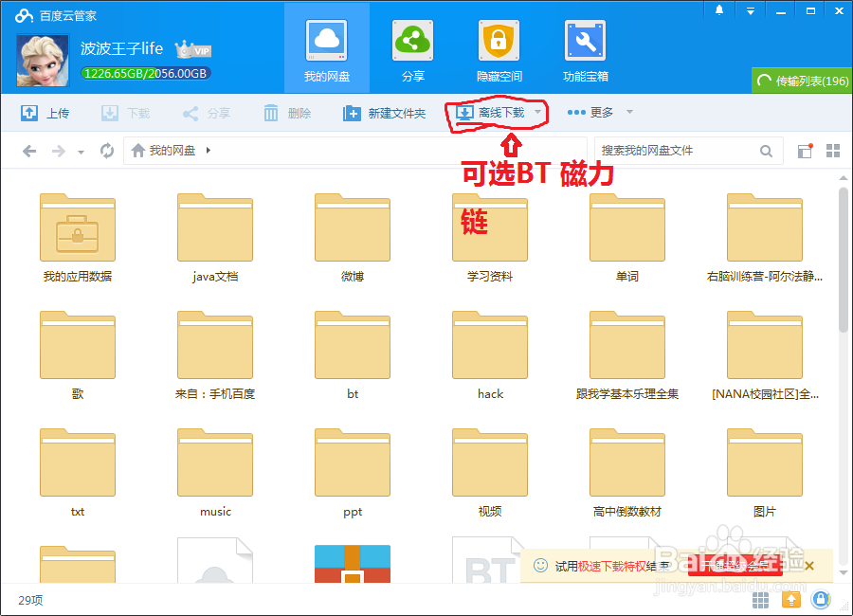Click the status bar grid icon
Viewport: 853px width, 616px height.
pos(760,600)
